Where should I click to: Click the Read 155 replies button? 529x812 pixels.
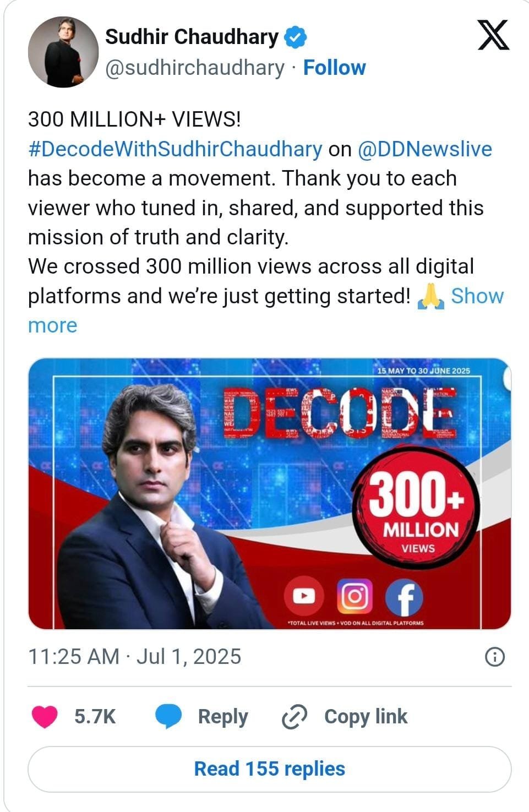pyautogui.click(x=269, y=769)
